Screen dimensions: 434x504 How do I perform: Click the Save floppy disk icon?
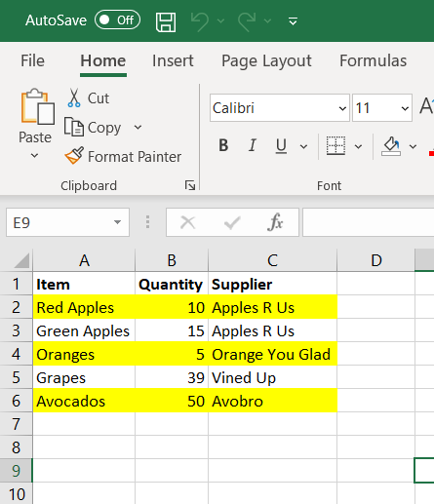coord(166,22)
